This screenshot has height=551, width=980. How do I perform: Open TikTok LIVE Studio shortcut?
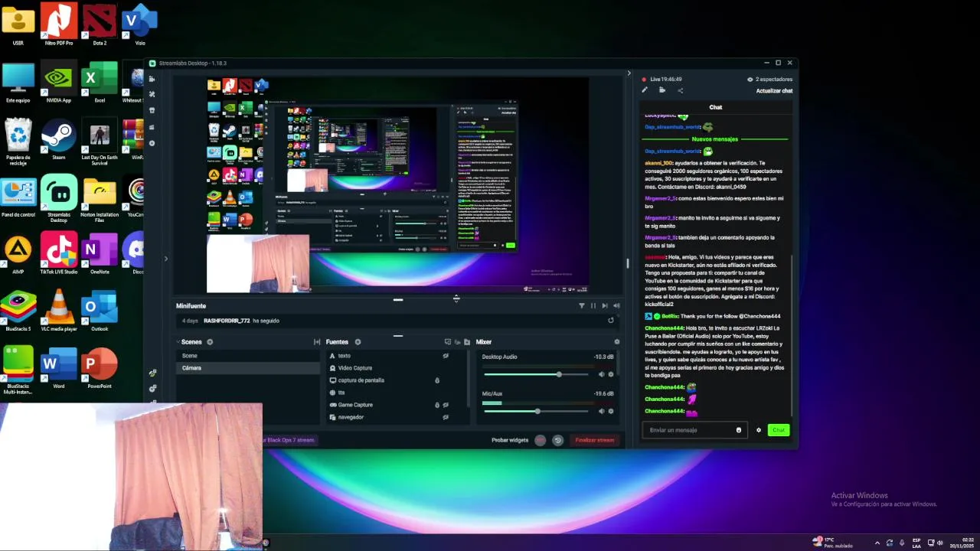[x=59, y=253]
